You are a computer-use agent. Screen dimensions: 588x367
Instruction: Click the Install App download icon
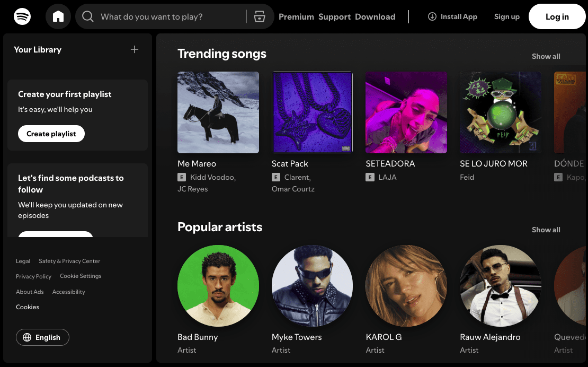[x=432, y=16]
